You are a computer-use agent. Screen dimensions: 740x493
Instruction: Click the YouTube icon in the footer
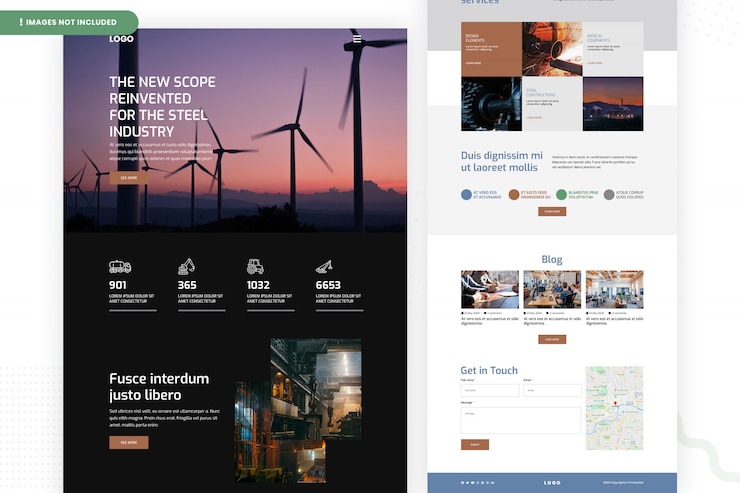tap(473, 483)
